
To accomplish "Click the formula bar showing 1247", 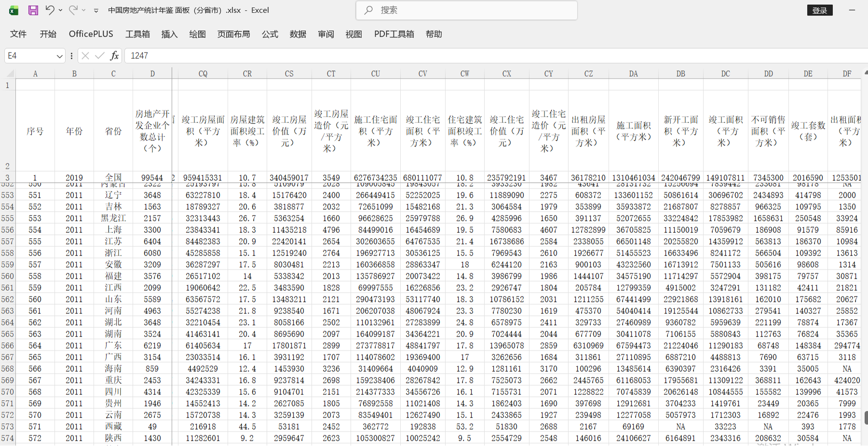I will pos(496,55).
